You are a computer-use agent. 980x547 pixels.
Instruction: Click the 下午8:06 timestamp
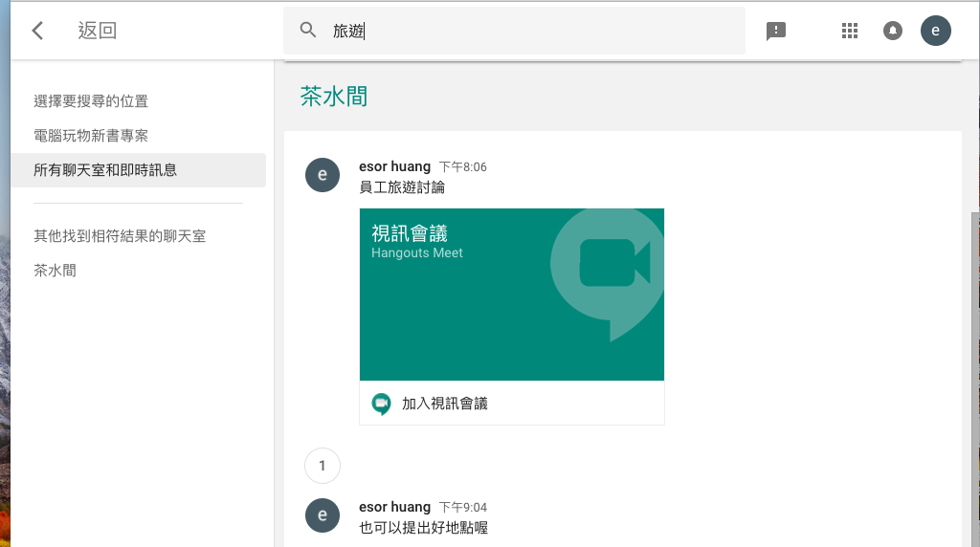click(462, 166)
